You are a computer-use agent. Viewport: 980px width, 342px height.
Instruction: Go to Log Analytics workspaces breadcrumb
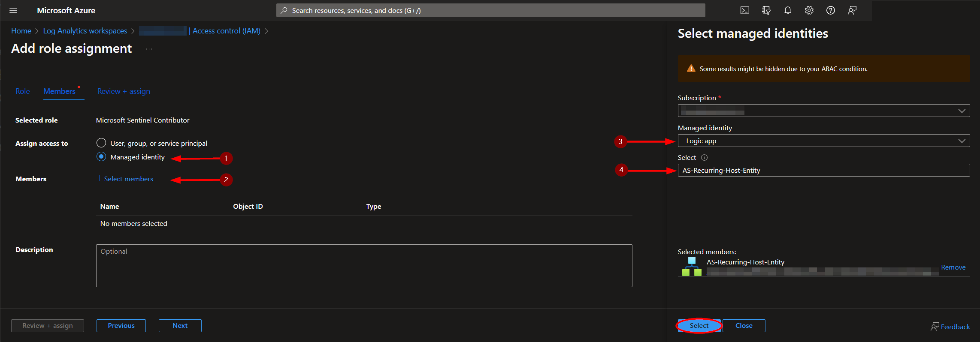(85, 31)
